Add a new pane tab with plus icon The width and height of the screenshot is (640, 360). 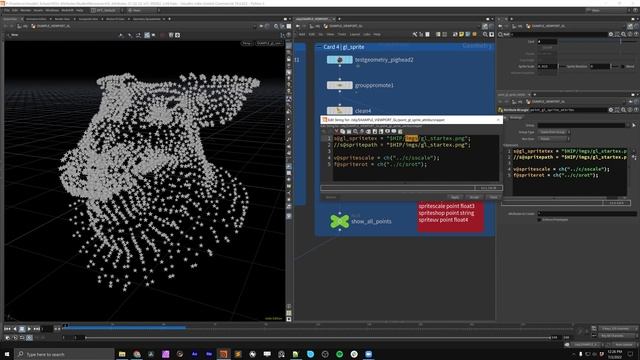[x=169, y=19]
